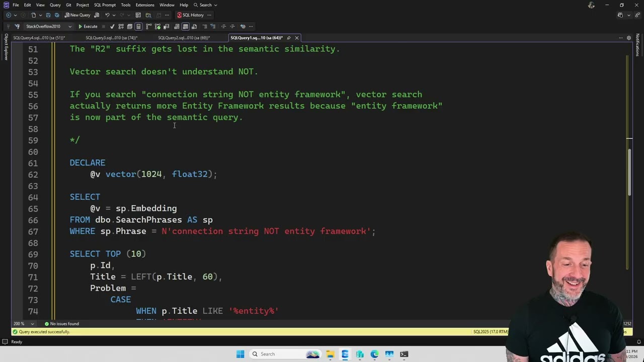Open the View menu

point(40,5)
